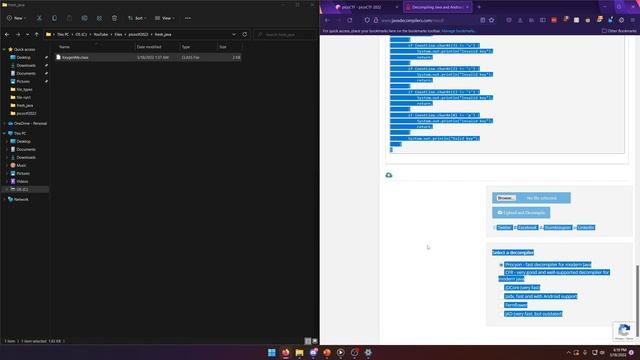Screen dimensions: 640x360
Task: Open the Other Bookmarks folder
Action: coord(619,31)
